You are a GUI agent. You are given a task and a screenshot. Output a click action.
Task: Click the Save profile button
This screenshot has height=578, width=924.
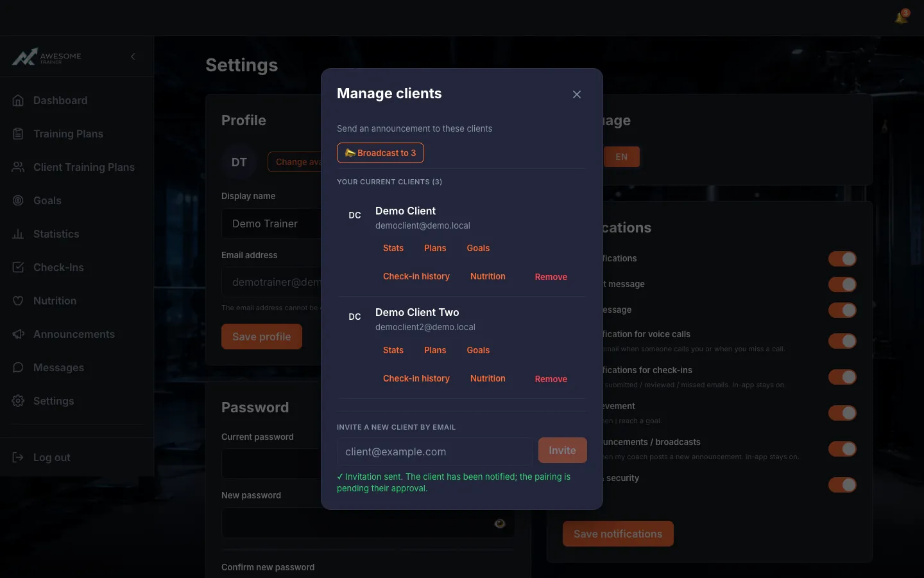click(x=262, y=337)
